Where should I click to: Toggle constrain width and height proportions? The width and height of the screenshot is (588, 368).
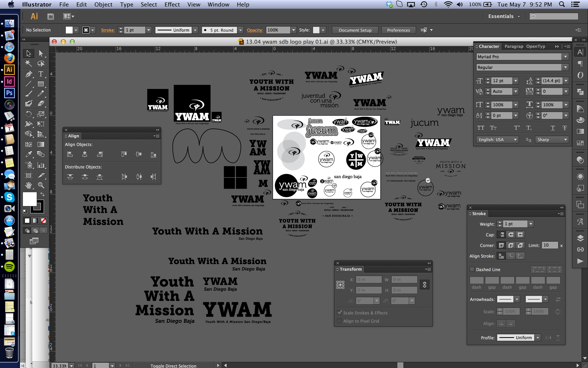[424, 284]
